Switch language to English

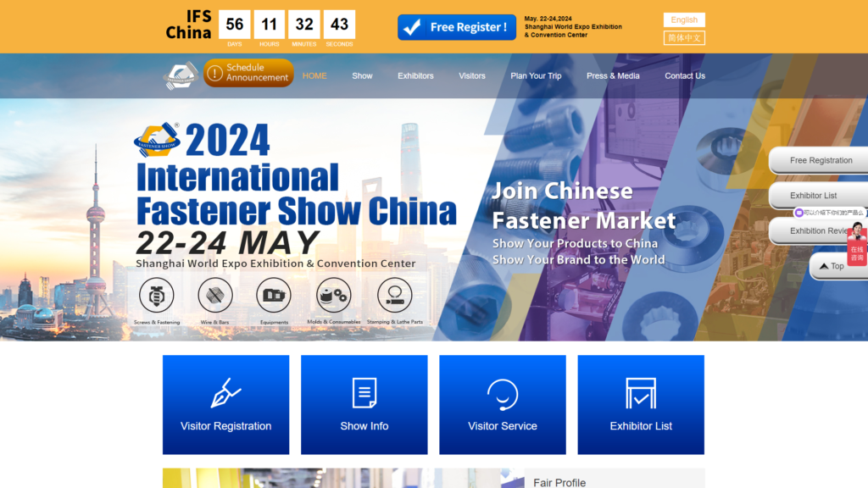684,20
